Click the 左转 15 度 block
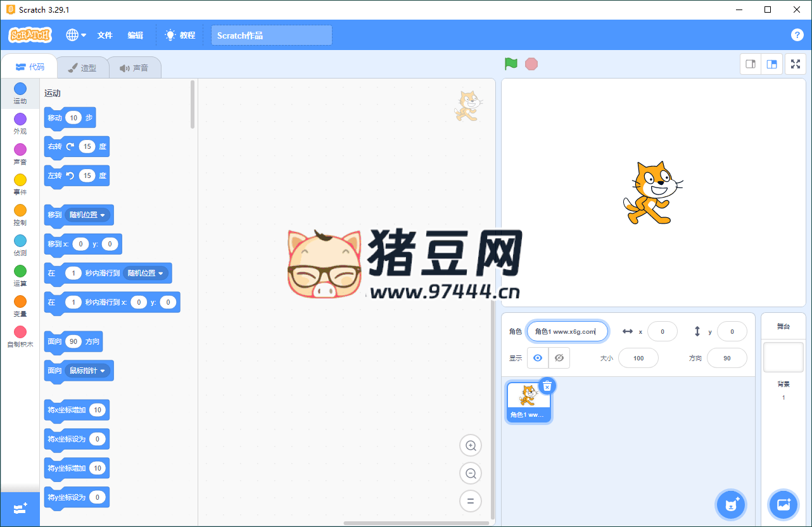Screen dimensions: 812x527 tap(77, 175)
